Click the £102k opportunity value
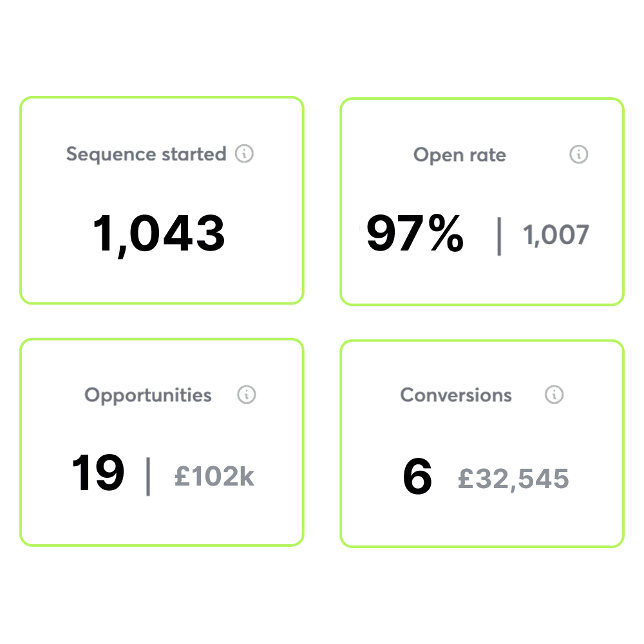Screen dimensions: 644x644 tap(214, 477)
